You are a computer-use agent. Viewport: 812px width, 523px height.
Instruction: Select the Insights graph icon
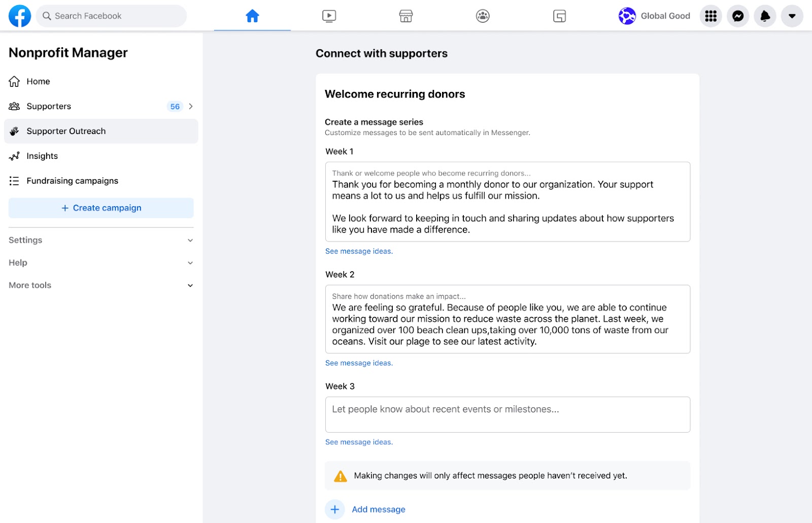(x=15, y=156)
